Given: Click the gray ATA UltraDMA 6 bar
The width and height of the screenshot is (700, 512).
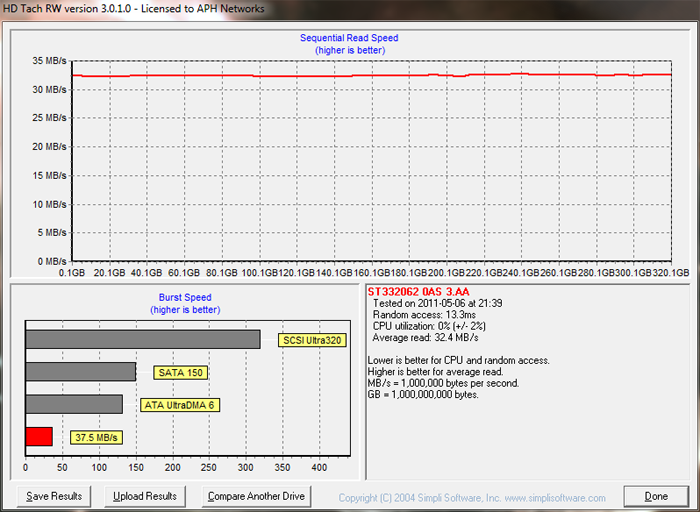Looking at the screenshot, I should [74, 404].
